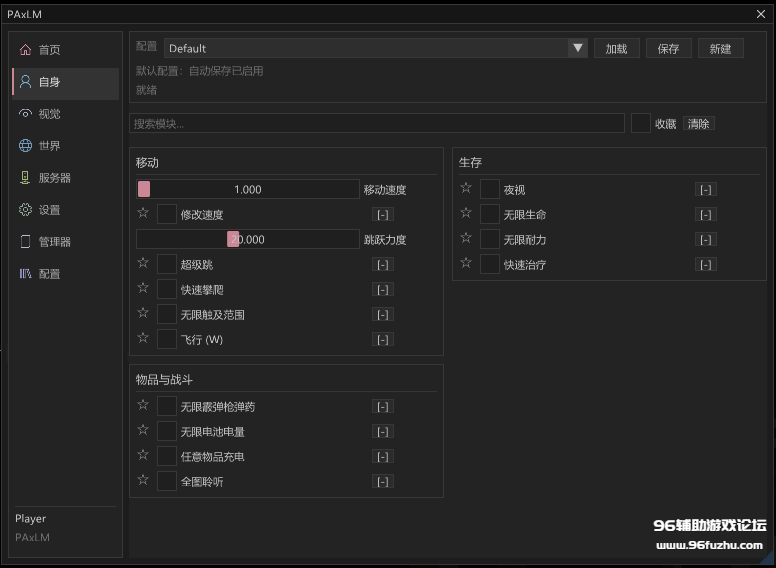
Task: Star the 无限触及范围 module
Action: tap(143, 313)
